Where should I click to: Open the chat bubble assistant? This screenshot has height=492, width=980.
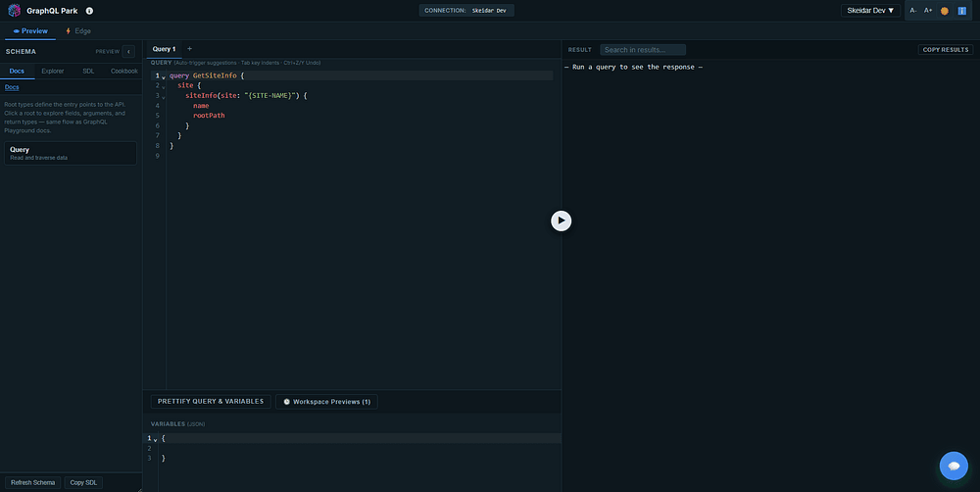pyautogui.click(x=954, y=466)
